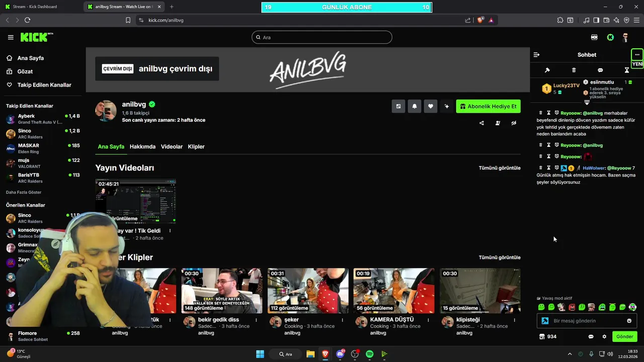The height and width of the screenshot is (362, 644).
Task: Click the Gönder send button
Action: click(x=624, y=336)
